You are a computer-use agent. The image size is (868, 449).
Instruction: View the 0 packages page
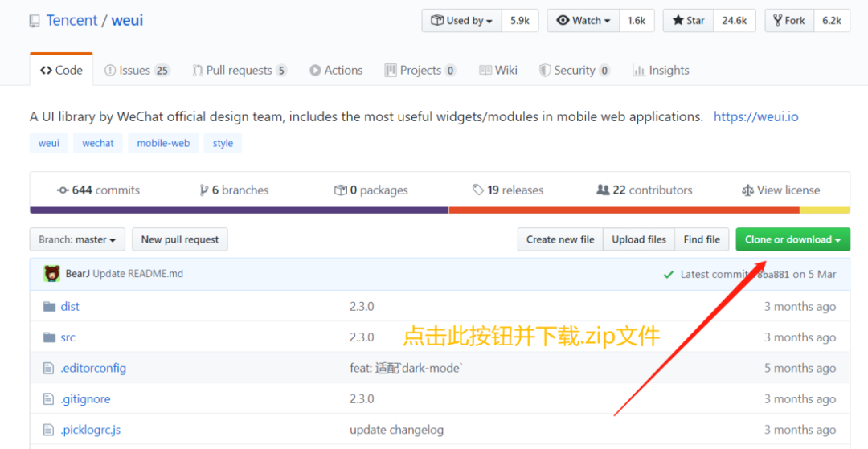point(371,190)
